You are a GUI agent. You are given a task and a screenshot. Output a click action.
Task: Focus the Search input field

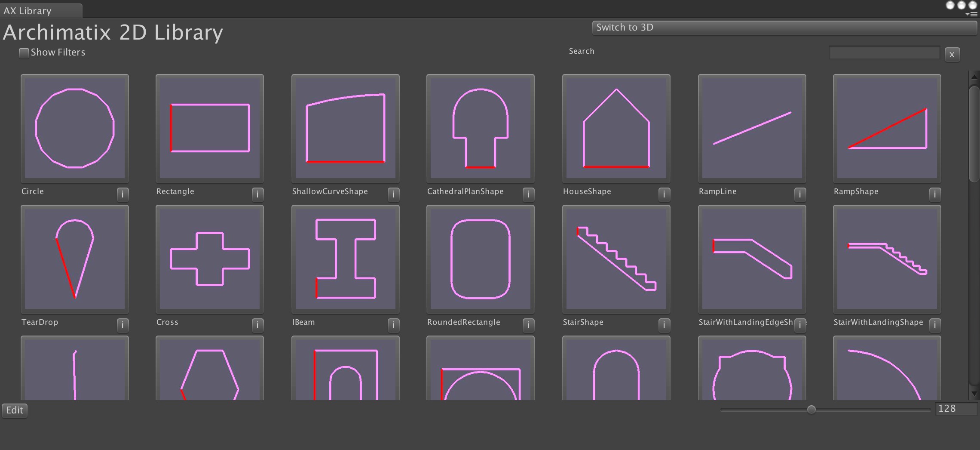coord(884,53)
